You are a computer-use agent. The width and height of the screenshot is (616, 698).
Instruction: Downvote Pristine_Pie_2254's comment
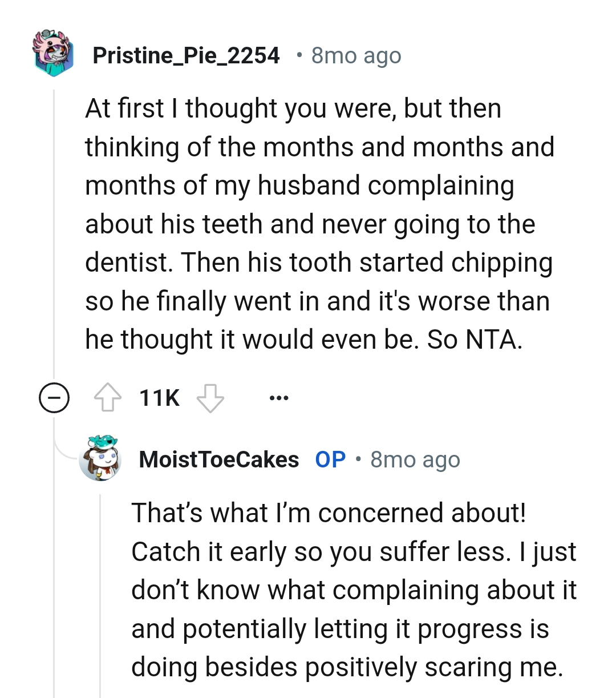(210, 398)
